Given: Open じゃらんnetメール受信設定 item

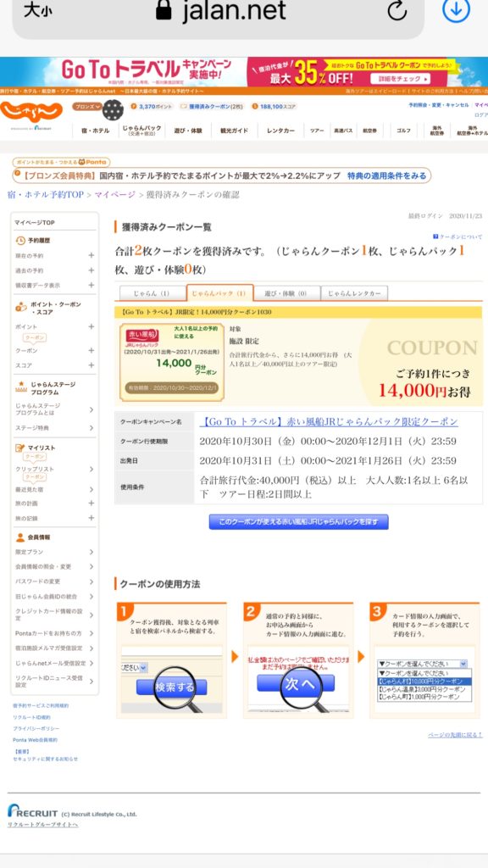Looking at the screenshot, I should 54,663.
